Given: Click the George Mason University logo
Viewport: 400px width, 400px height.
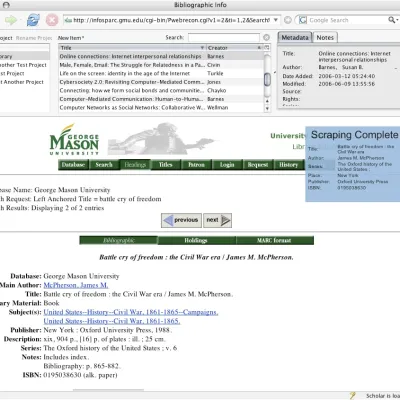Looking at the screenshot, I should pos(74,139).
